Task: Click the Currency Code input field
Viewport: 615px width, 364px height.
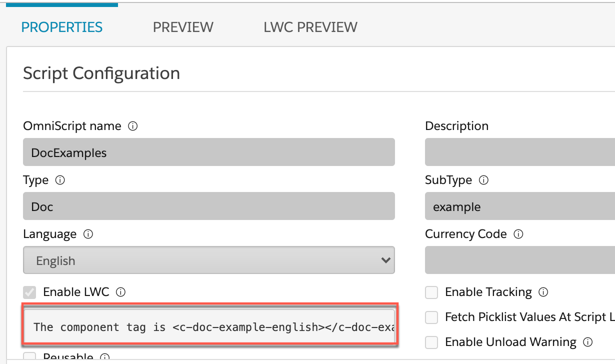Action: 520,260
